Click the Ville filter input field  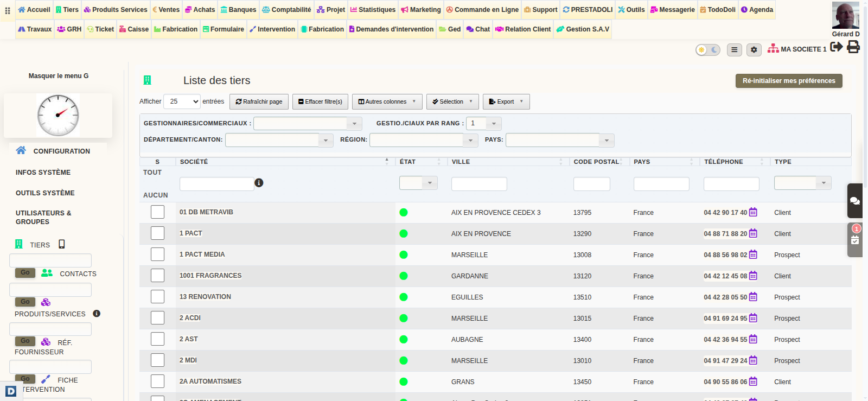pos(479,184)
